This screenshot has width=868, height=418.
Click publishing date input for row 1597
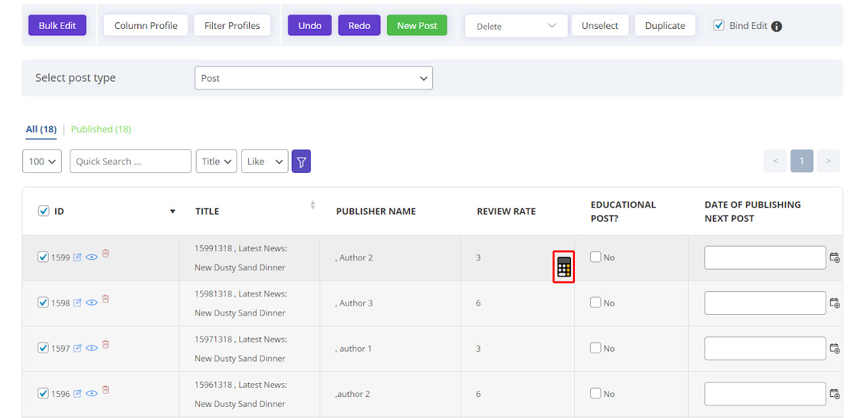click(x=765, y=348)
